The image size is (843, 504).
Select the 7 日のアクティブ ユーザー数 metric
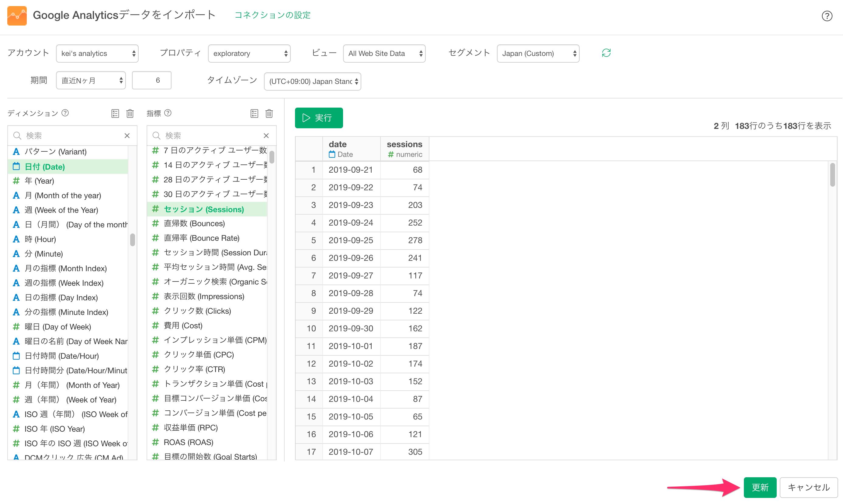[207, 150]
